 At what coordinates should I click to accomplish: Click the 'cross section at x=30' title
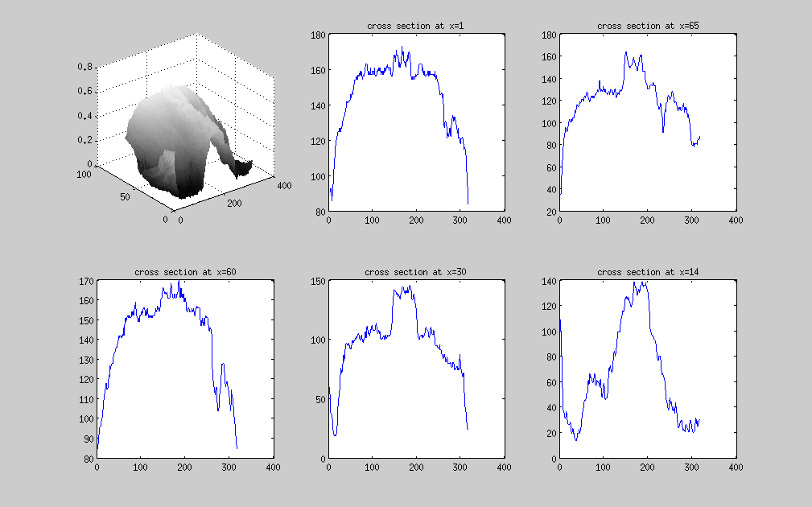pos(415,272)
